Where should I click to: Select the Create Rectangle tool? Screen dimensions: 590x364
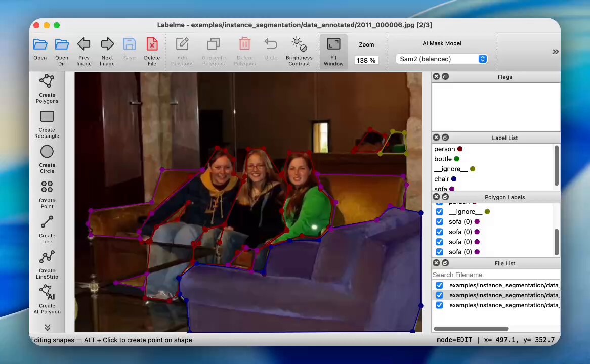[47, 124]
